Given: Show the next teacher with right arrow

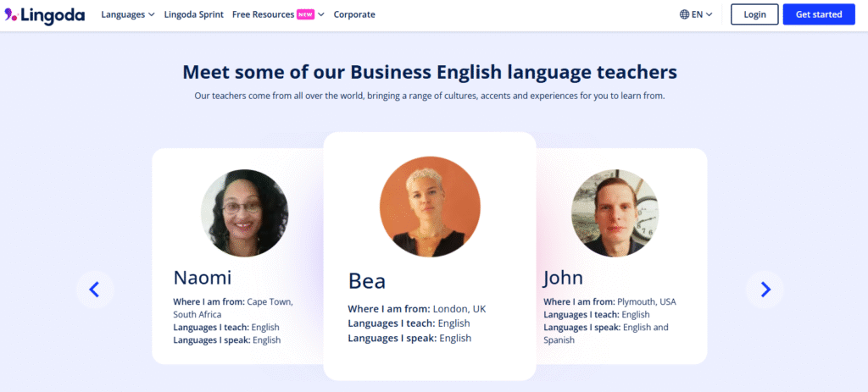Looking at the screenshot, I should [x=765, y=290].
